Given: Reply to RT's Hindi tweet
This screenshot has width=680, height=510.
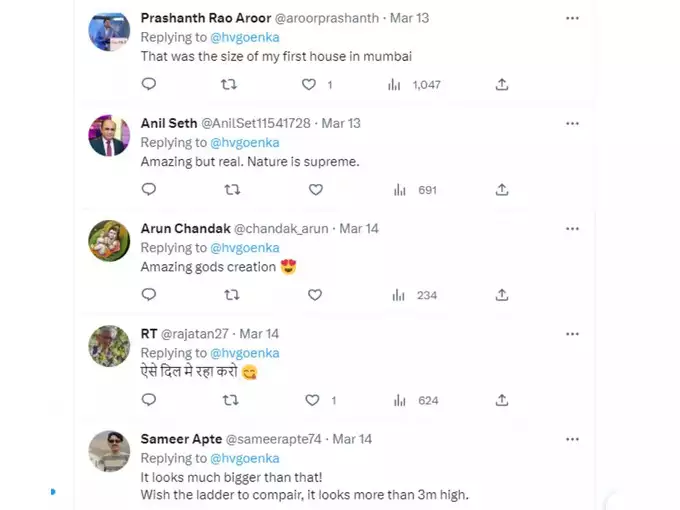Looking at the screenshot, I should (x=149, y=399).
